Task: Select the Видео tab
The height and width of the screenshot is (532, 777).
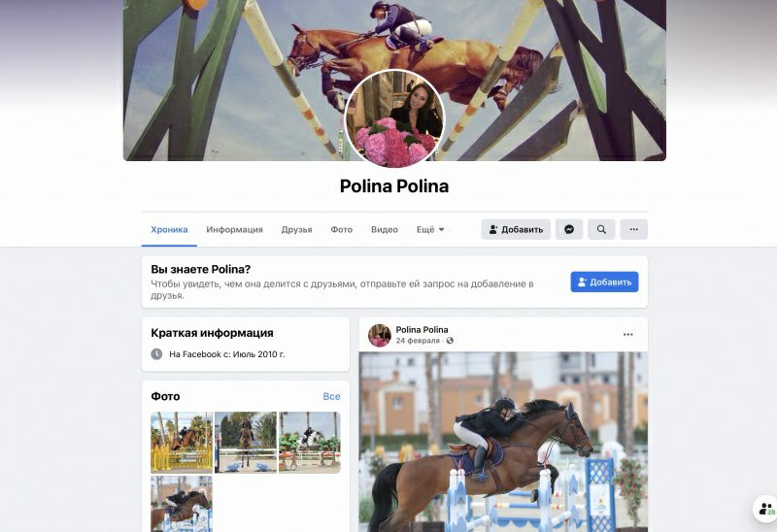Action: (x=385, y=229)
